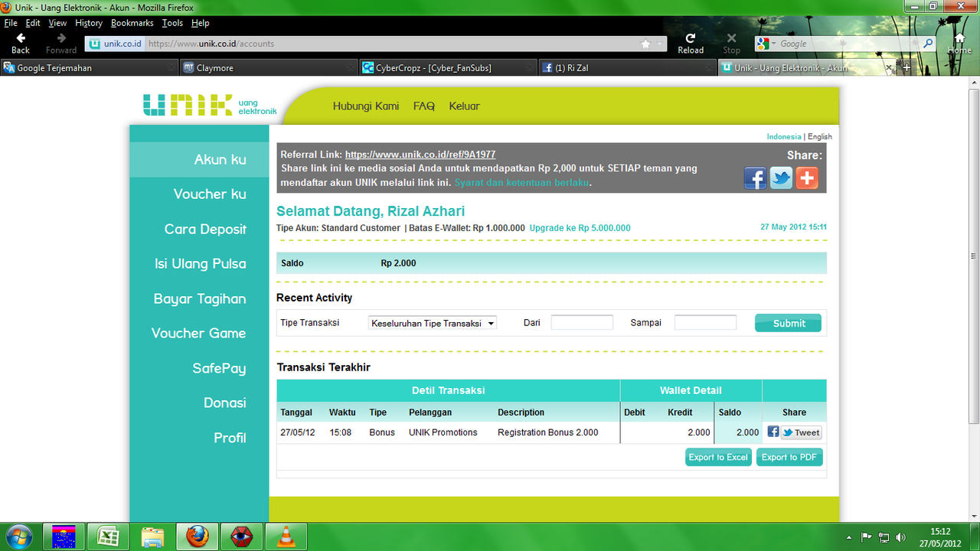The height and width of the screenshot is (551, 980).
Task: Select Profil in sidebar
Action: (x=230, y=438)
